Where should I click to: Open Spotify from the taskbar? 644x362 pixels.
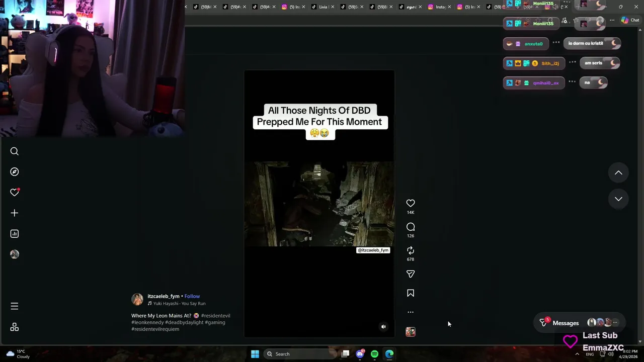tap(375, 354)
